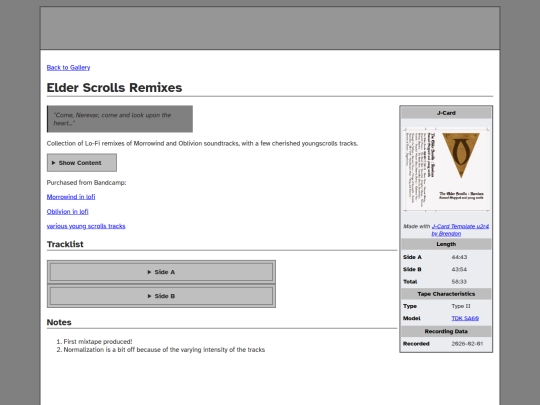Select the Recording Data section header
This screenshot has width=540, height=405.
(x=446, y=331)
